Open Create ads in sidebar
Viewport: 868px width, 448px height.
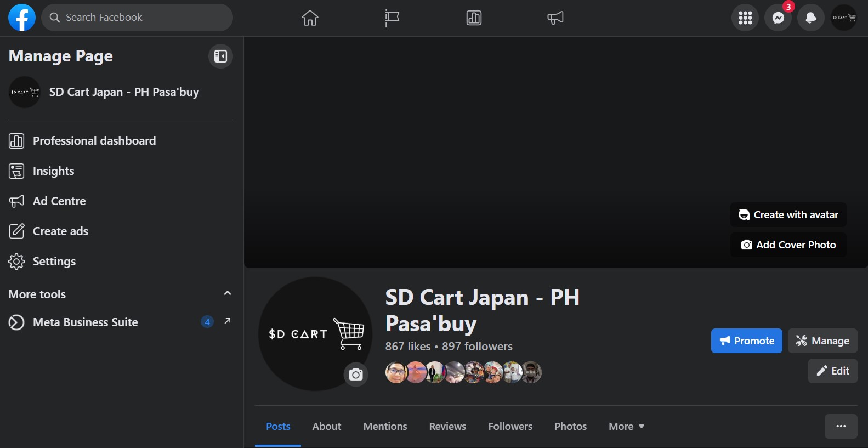pos(121,231)
